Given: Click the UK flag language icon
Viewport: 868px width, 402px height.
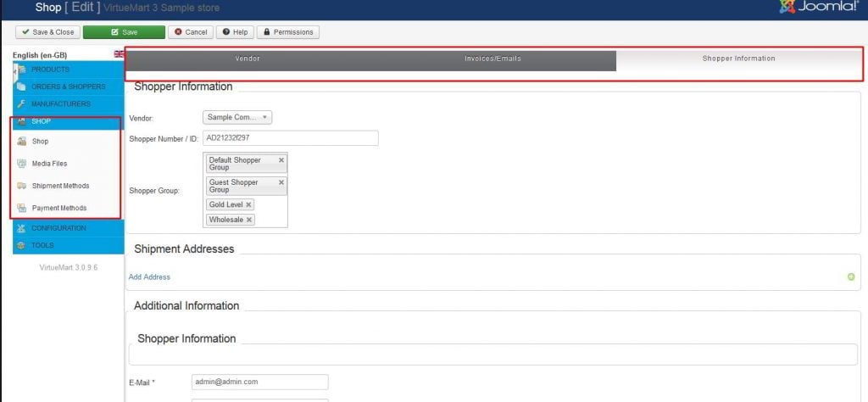Looking at the screenshot, I should 119,54.
